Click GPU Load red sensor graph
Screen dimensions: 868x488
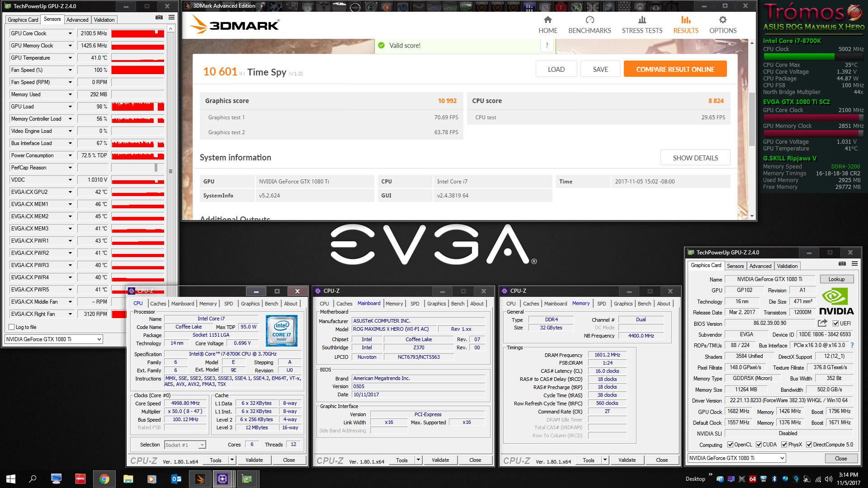click(x=137, y=107)
